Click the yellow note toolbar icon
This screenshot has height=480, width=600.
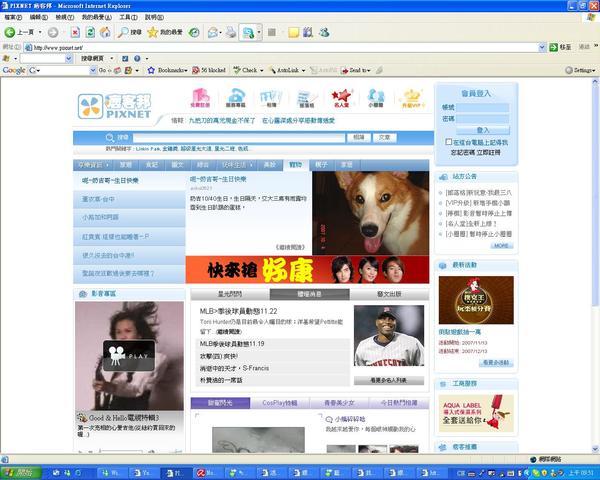click(293, 33)
